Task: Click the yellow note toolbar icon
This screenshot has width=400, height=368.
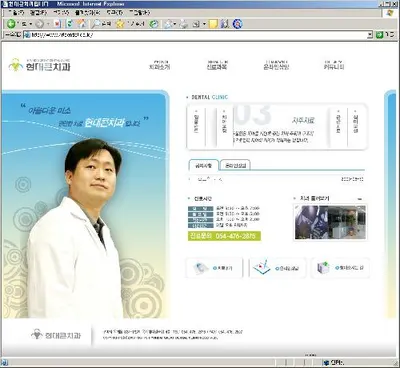Action: [x=213, y=24]
